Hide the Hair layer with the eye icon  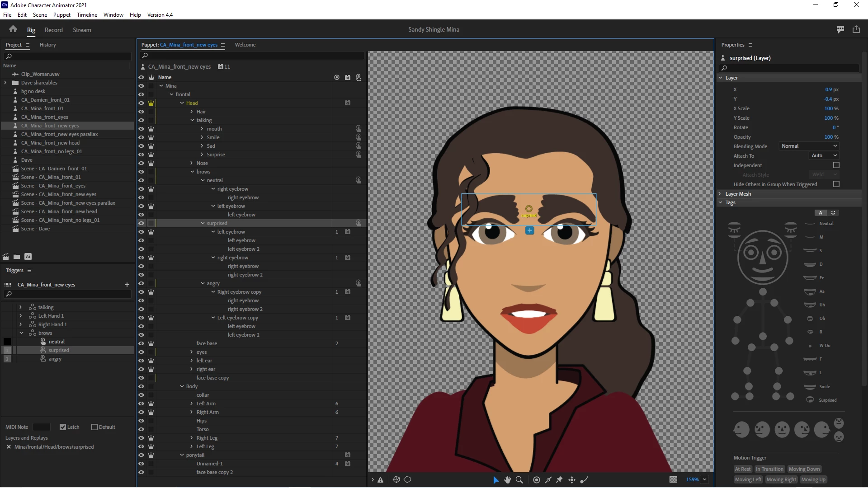pyautogui.click(x=141, y=112)
